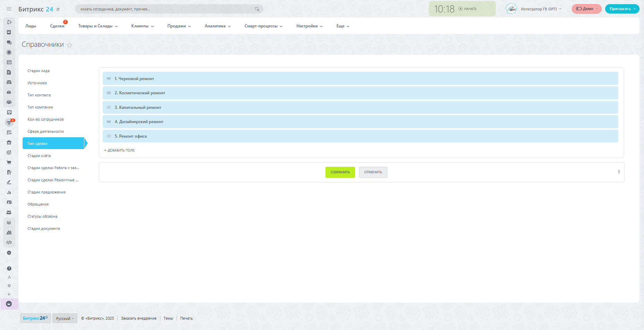
Task: Open the calendar icon in left sidebar
Action: click(9, 62)
